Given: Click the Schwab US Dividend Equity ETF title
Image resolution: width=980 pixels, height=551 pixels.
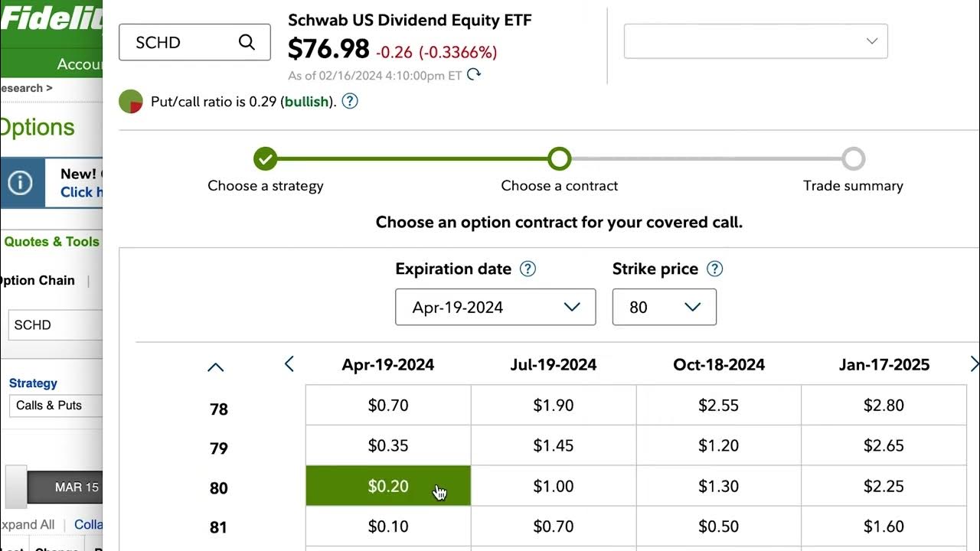Looking at the screenshot, I should [x=410, y=21].
